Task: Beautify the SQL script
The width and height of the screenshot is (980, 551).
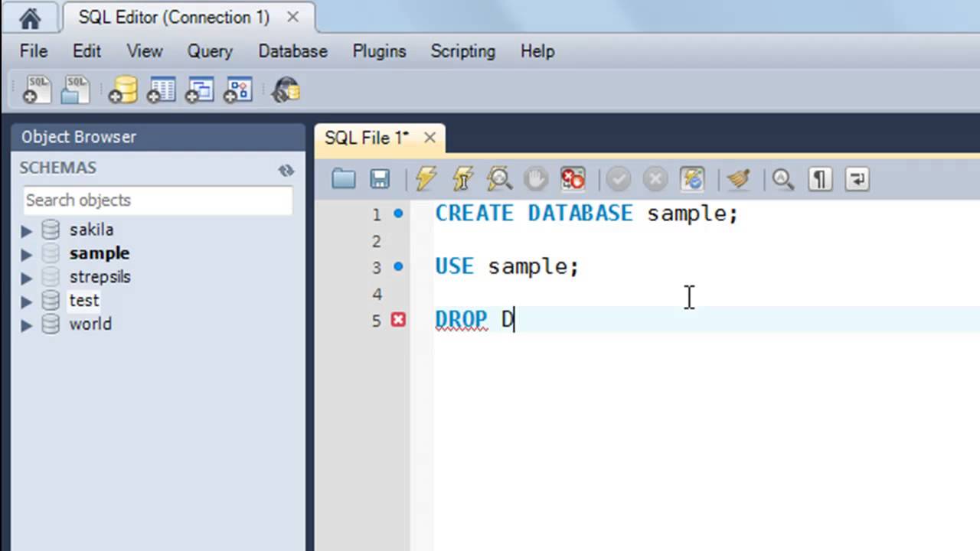Action: coord(739,179)
